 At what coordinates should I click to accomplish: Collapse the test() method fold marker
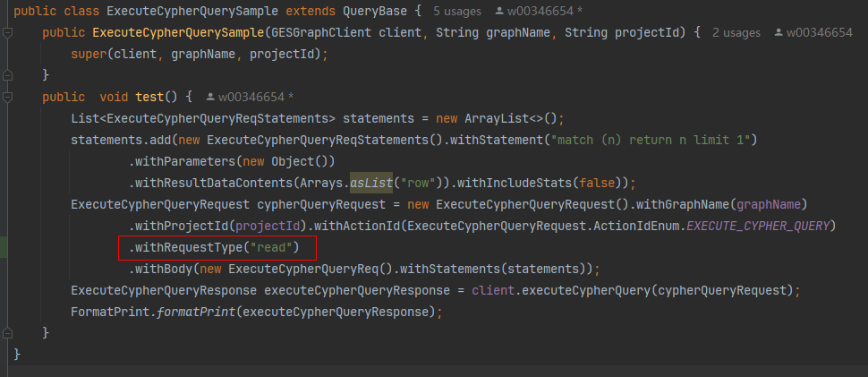point(7,98)
